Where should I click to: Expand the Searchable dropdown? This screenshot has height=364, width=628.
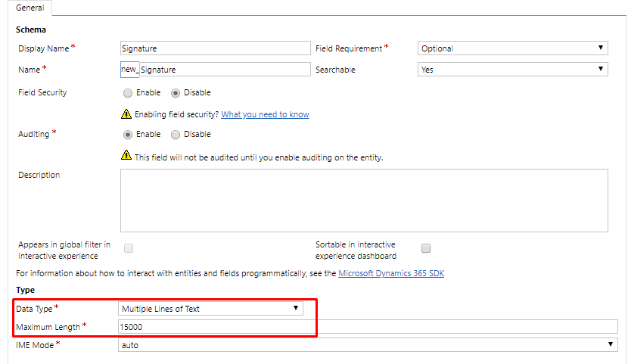[513, 70]
